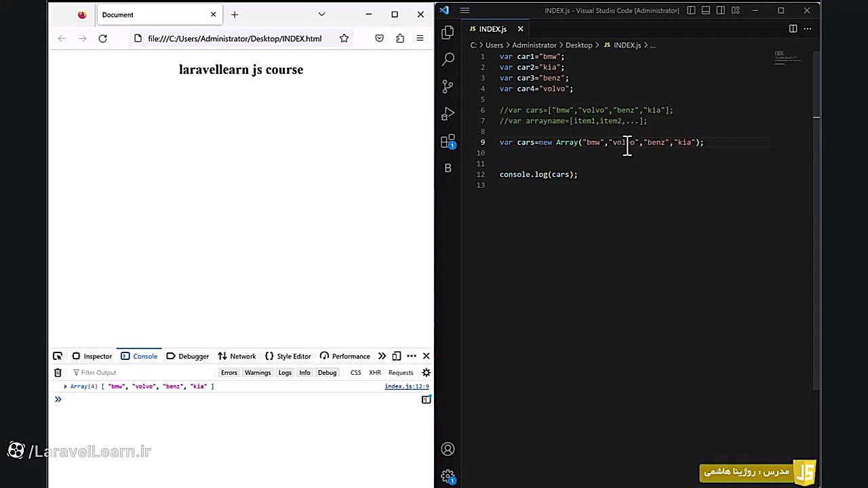Switch to the Inspector devtools tab
This screenshot has width=868, height=488.
tap(92, 356)
